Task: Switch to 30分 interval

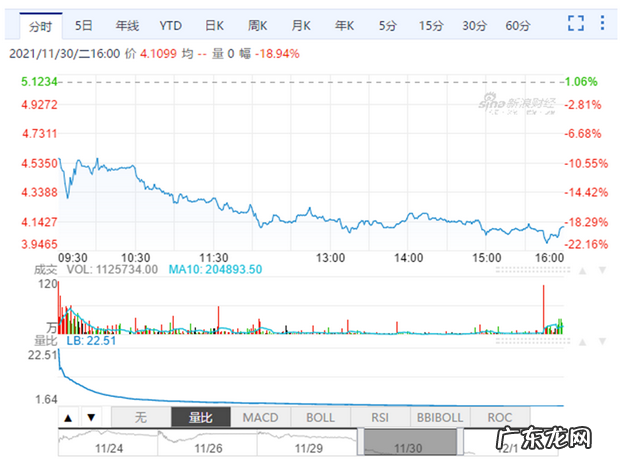Action: 474,26
